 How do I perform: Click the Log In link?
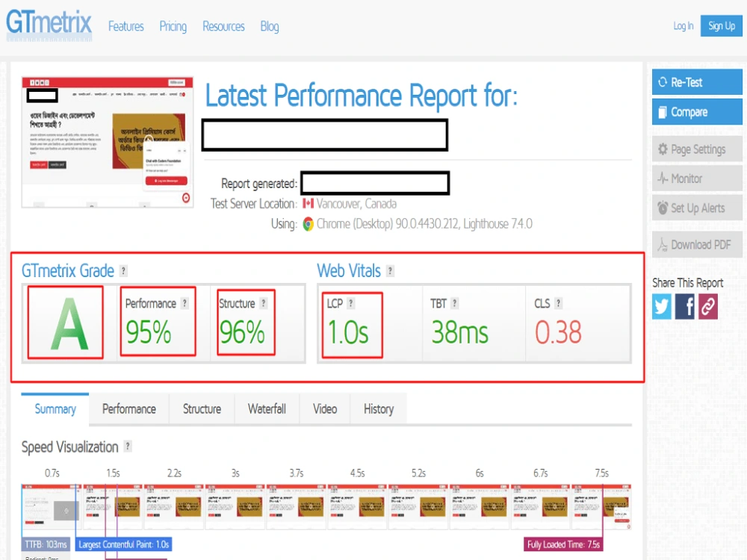[x=684, y=26]
